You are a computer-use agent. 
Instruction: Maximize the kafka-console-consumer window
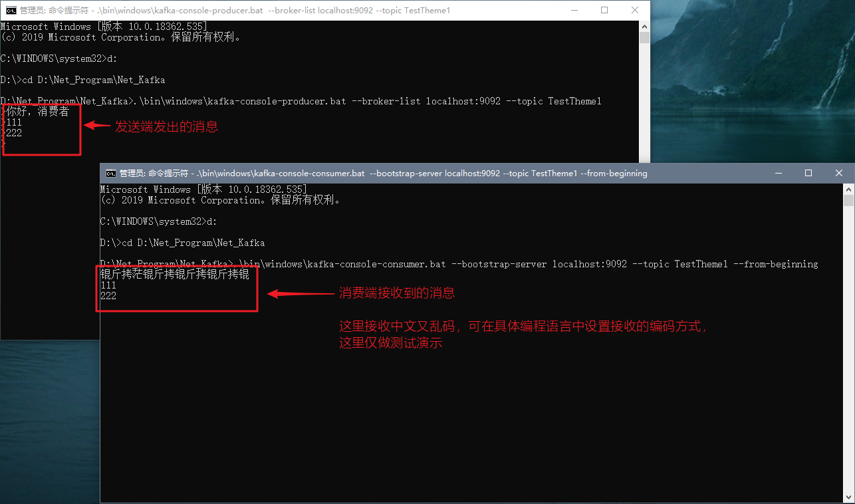click(808, 173)
